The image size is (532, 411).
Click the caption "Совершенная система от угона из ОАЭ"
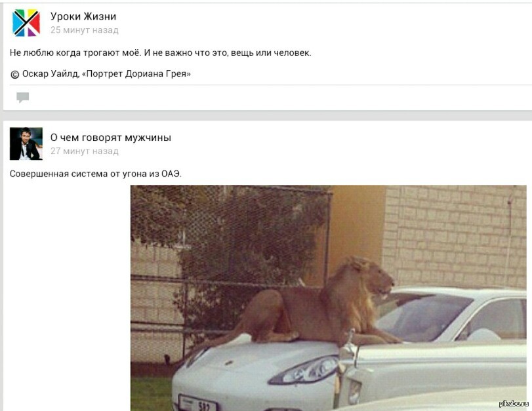(95, 174)
